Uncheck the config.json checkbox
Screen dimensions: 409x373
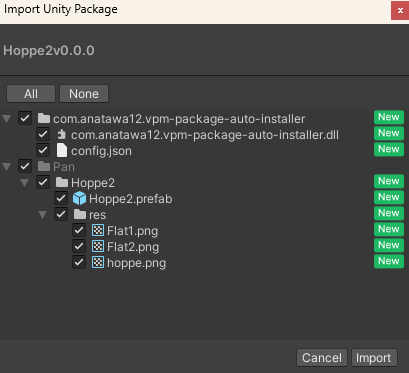43,150
